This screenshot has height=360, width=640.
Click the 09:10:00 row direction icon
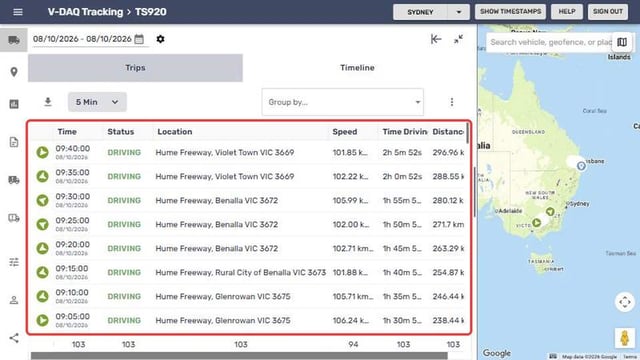(x=42, y=296)
